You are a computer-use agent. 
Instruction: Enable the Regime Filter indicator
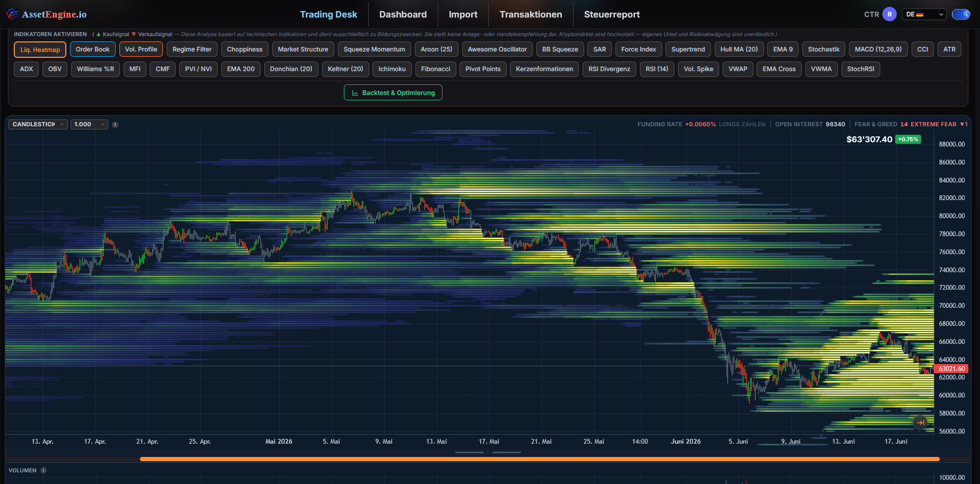[x=192, y=49]
